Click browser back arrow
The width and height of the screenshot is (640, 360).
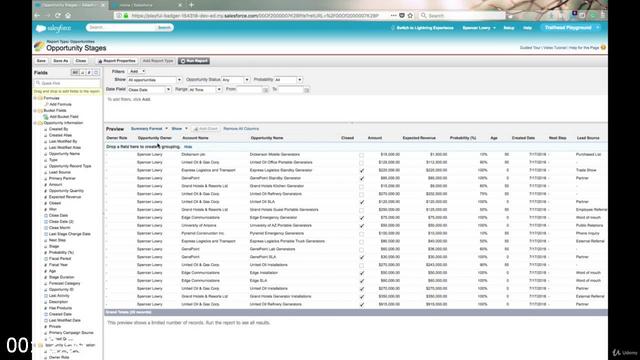click(x=38, y=16)
